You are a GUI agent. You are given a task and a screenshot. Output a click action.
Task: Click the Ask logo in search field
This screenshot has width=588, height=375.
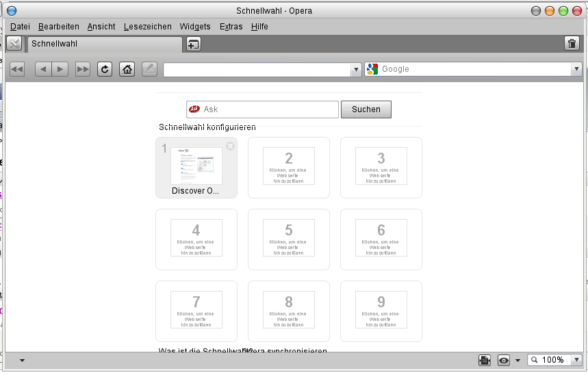pyautogui.click(x=194, y=109)
